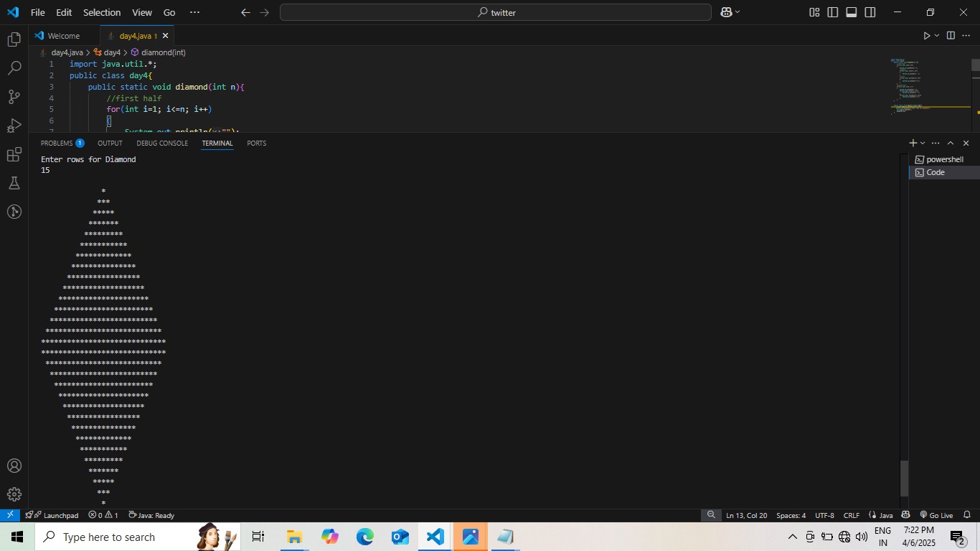Maximize the terminal panel with chevron
This screenshot has width=980, height=551.
point(951,143)
